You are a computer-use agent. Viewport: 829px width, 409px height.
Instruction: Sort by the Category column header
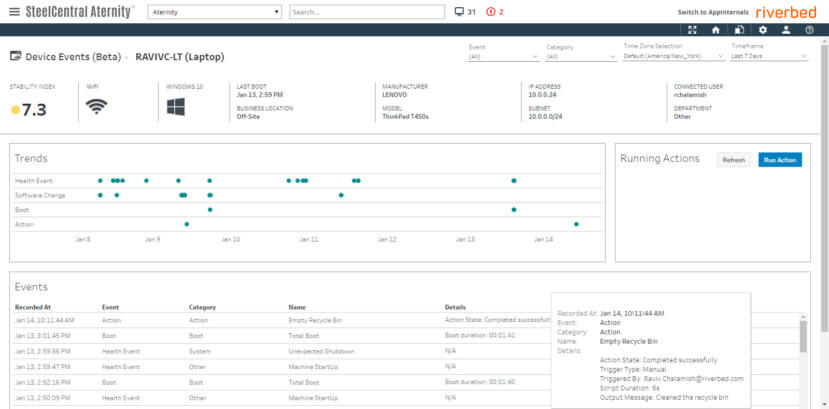202,307
